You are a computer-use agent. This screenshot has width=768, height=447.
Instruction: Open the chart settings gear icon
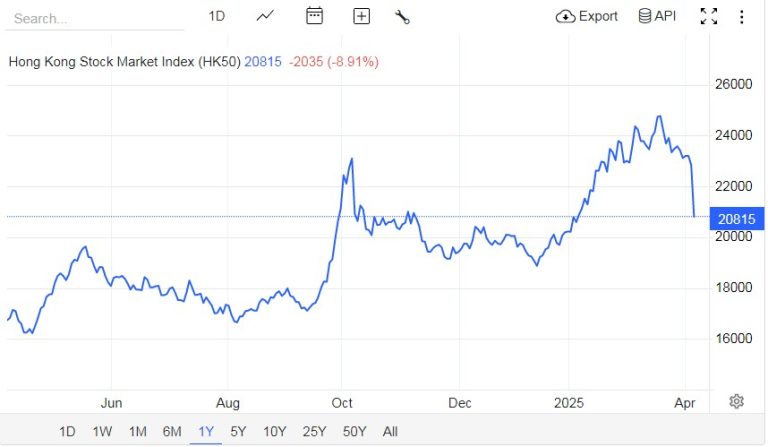tap(737, 401)
